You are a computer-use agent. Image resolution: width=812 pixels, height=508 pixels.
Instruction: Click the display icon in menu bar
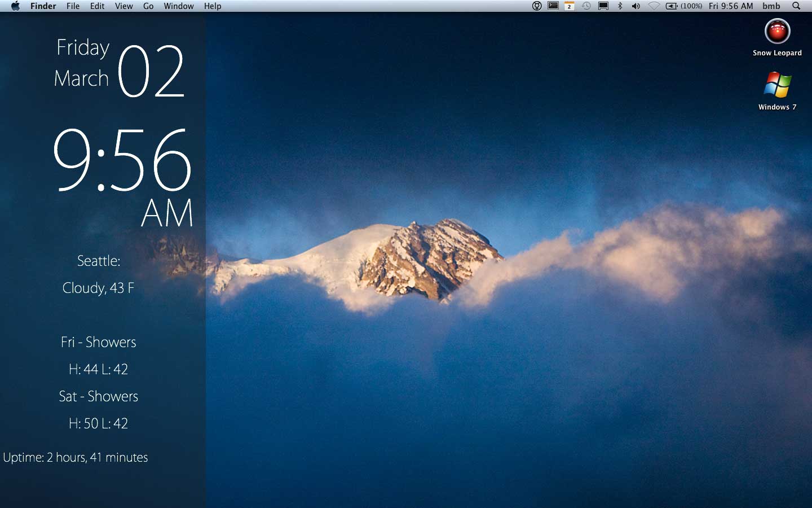pos(603,6)
